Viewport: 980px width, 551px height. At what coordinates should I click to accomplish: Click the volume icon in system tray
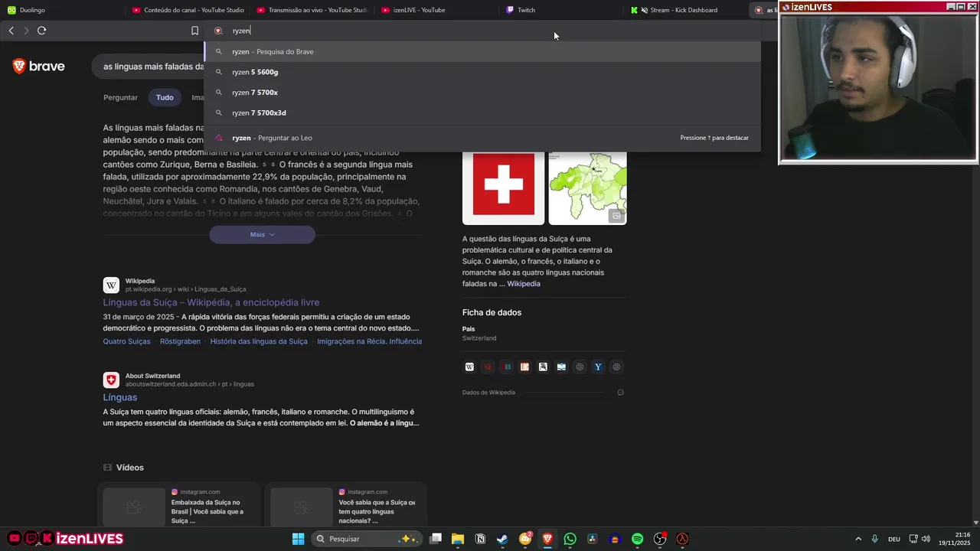[926, 539]
